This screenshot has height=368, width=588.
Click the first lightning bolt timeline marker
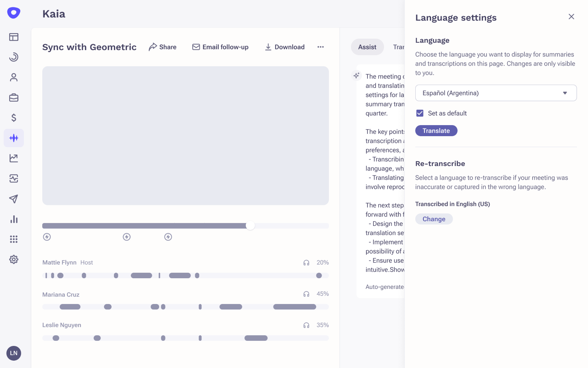[x=47, y=237]
